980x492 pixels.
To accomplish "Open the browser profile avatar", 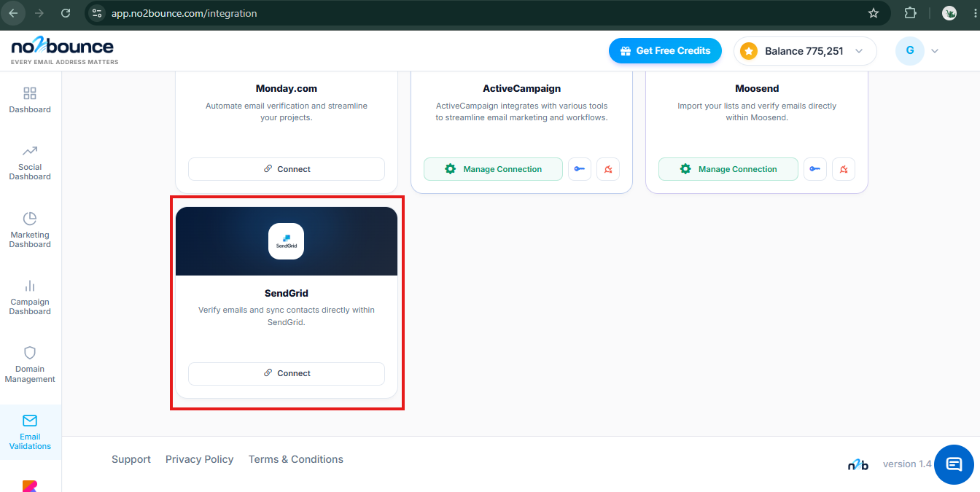I will tap(949, 13).
